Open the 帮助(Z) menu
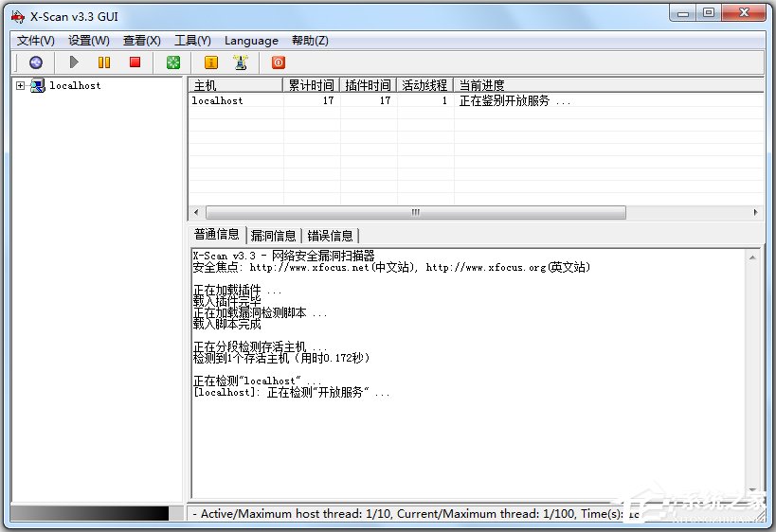The image size is (776, 532). (x=310, y=41)
